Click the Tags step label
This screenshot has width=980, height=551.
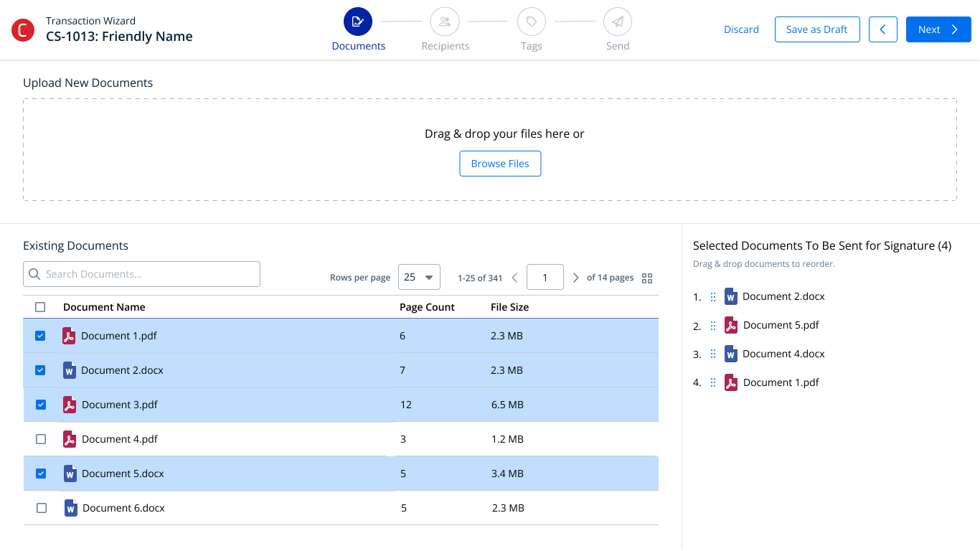532,46
